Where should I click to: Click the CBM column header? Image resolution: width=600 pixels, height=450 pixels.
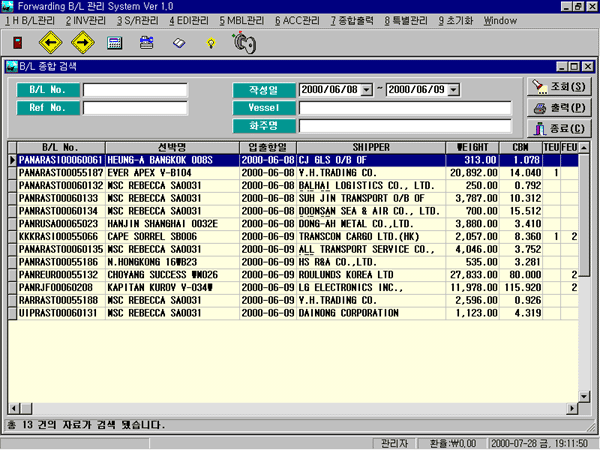pyautogui.click(x=521, y=147)
